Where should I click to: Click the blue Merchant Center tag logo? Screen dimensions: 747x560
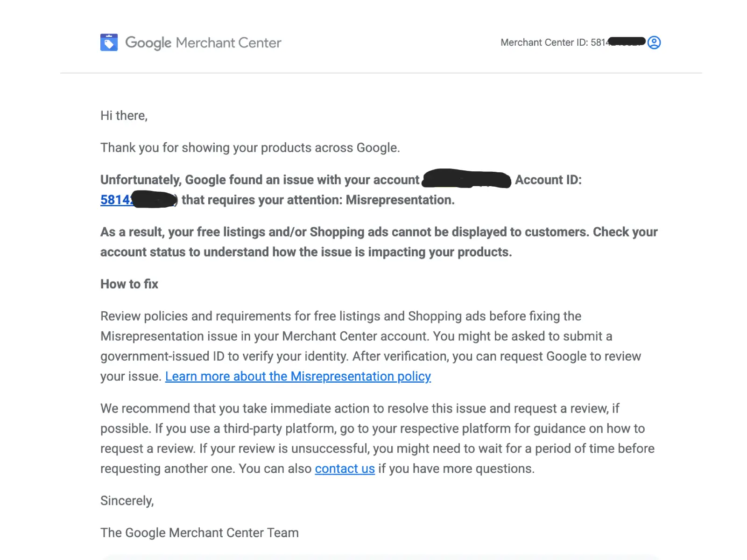click(109, 42)
